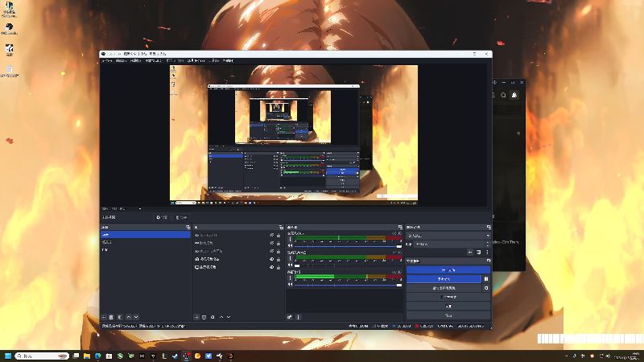Open Settings from the Controls panel
The image size is (644, 362).
click(x=448, y=306)
